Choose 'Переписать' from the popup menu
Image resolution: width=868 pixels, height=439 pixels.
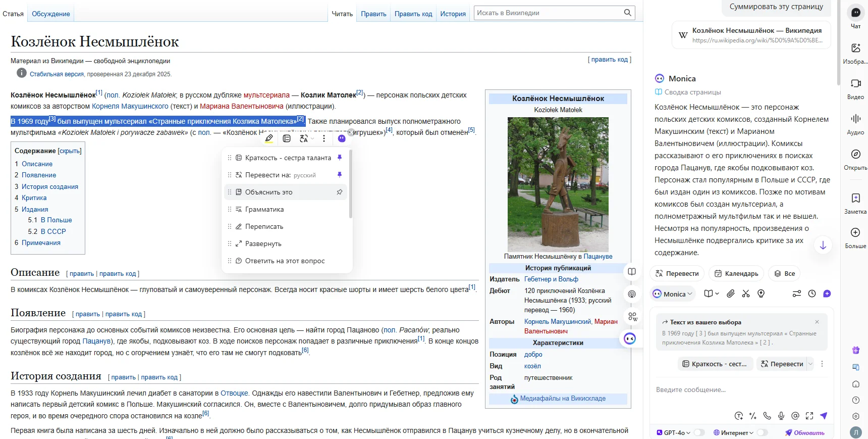click(285, 226)
